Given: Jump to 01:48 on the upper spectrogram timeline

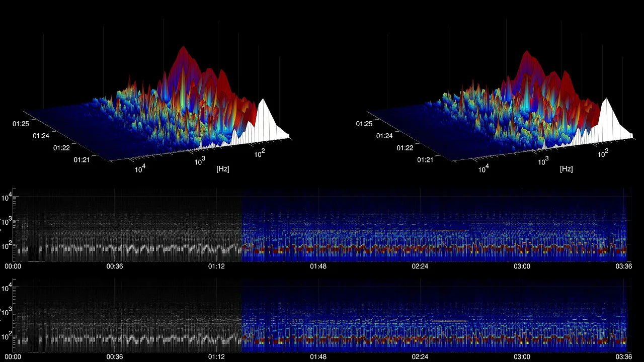Looking at the screenshot, I should (318, 266).
